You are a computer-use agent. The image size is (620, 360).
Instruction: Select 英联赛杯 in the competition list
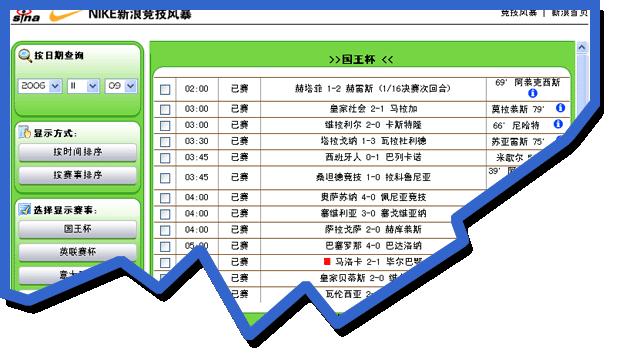coord(78,252)
